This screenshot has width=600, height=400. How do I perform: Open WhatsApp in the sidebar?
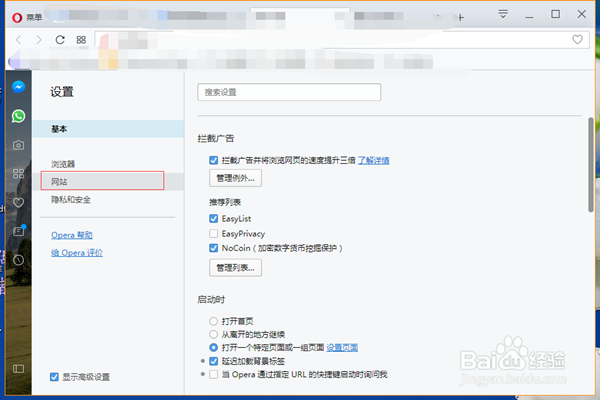(x=18, y=116)
